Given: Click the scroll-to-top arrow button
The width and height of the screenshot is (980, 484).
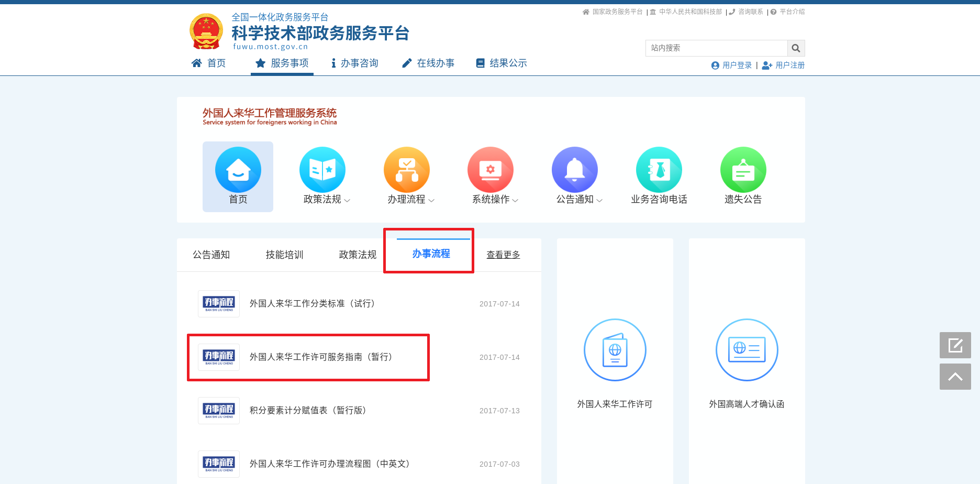Looking at the screenshot, I should pos(955,377).
